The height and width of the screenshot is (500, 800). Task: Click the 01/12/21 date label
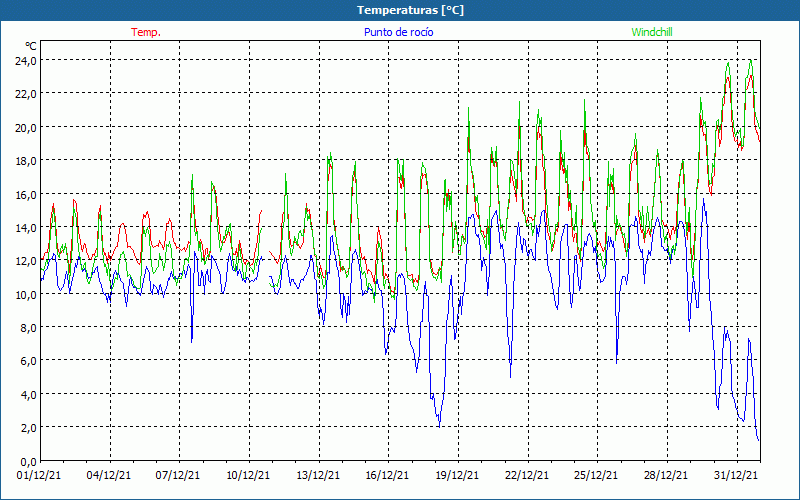tap(39, 475)
